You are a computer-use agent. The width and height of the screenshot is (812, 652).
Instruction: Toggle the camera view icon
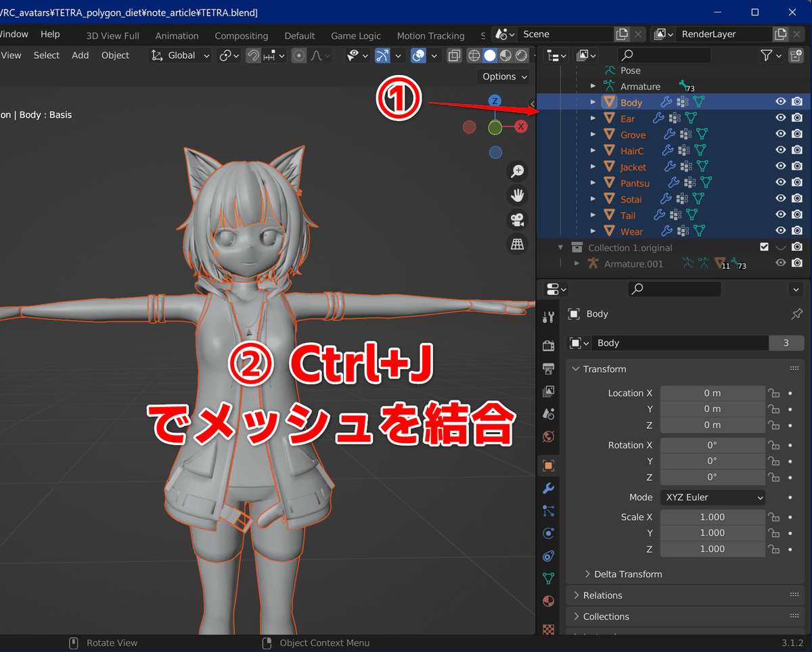coord(518,220)
